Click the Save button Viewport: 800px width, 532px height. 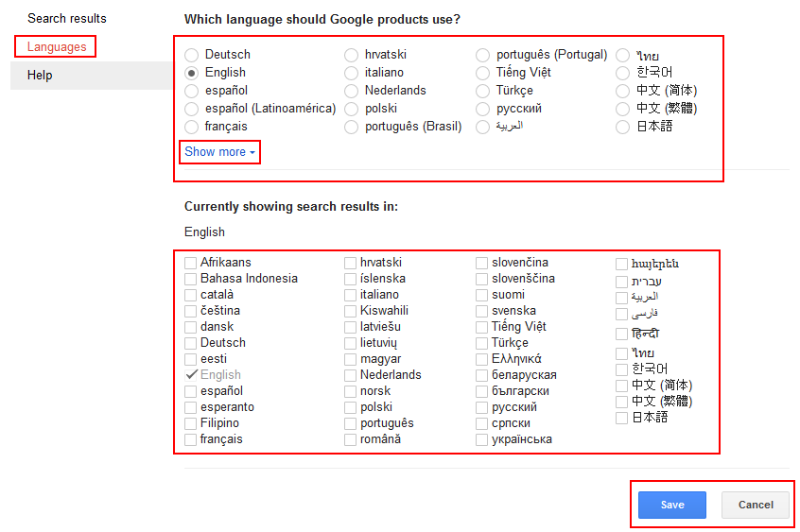pos(672,505)
